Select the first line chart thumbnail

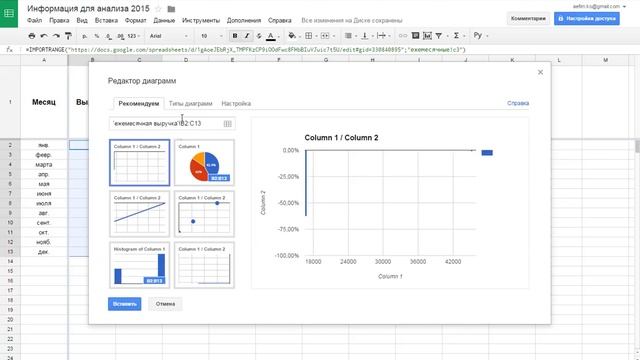140,162
